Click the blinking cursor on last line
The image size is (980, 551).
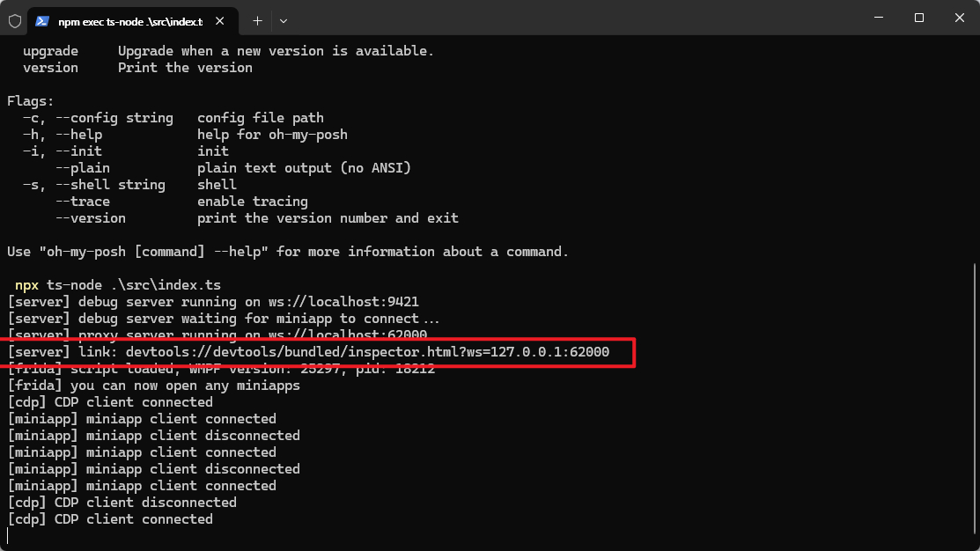tap(8, 536)
